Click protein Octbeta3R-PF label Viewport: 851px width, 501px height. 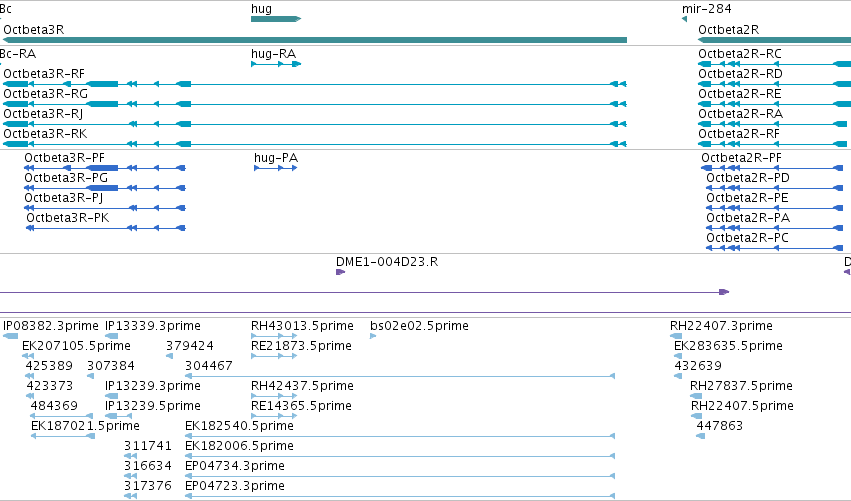pyautogui.click(x=65, y=158)
